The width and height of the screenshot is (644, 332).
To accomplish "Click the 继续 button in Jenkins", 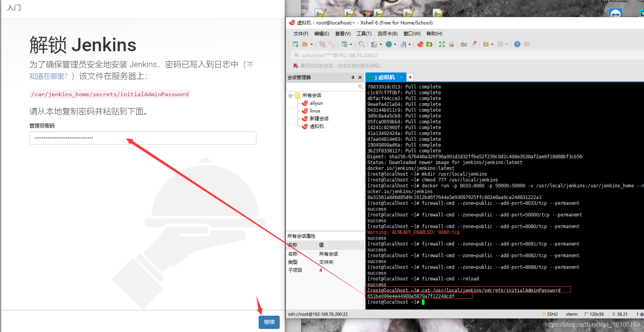I will (269, 322).
